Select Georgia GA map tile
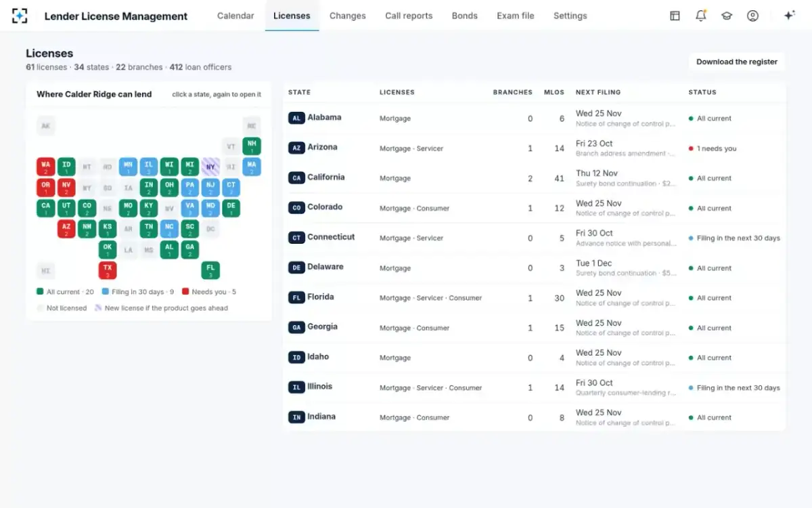The height and width of the screenshot is (508, 812). click(190, 250)
